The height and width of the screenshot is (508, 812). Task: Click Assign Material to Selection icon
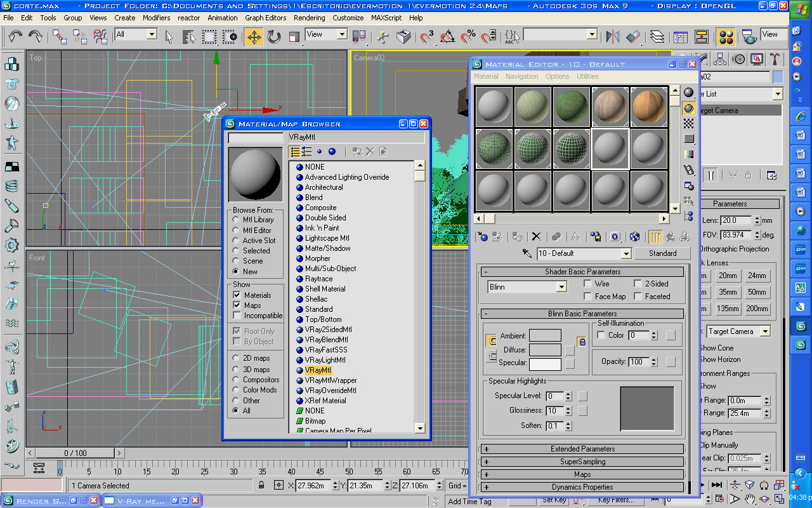(x=517, y=237)
